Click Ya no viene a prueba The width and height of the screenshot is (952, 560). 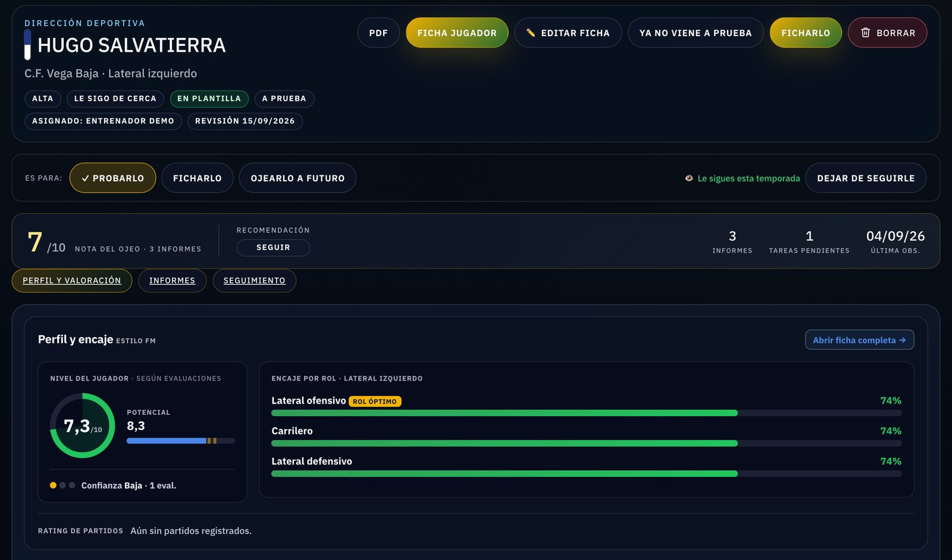coord(696,33)
